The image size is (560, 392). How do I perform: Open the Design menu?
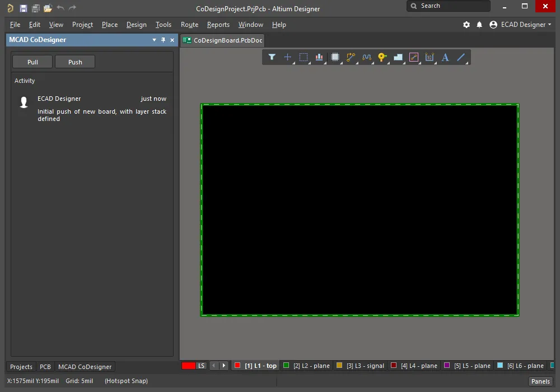[136, 25]
